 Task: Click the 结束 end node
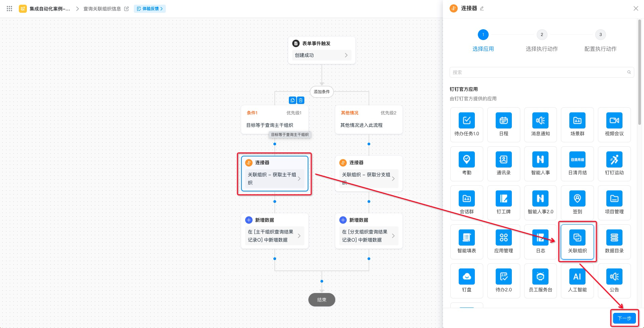tap(322, 300)
